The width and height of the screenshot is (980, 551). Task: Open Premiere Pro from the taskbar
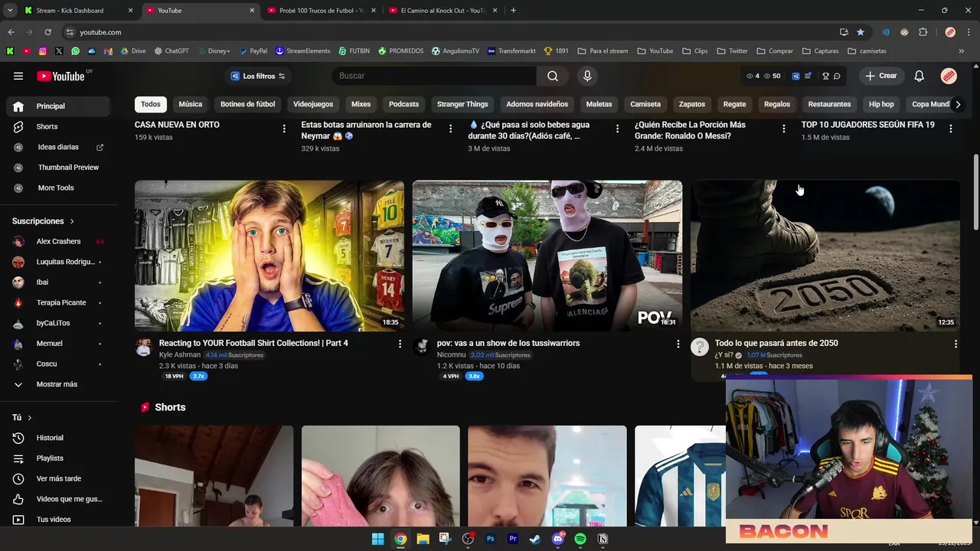click(513, 539)
